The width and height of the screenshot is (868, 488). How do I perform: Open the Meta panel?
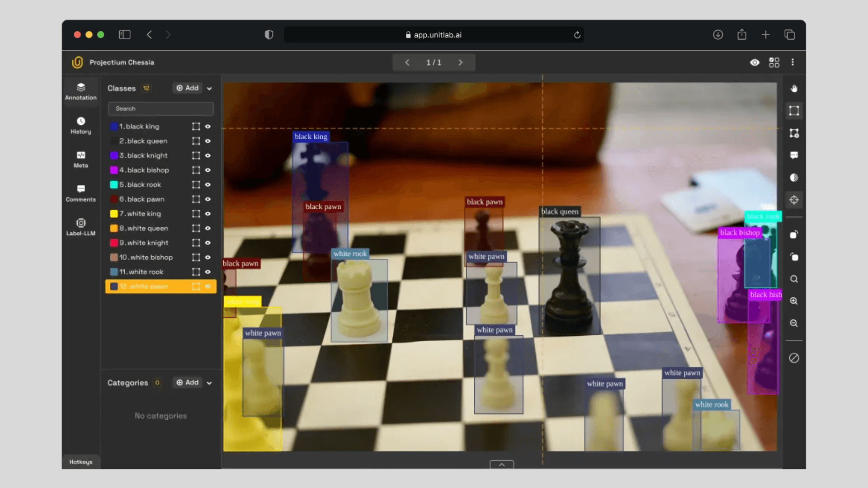tap(80, 160)
